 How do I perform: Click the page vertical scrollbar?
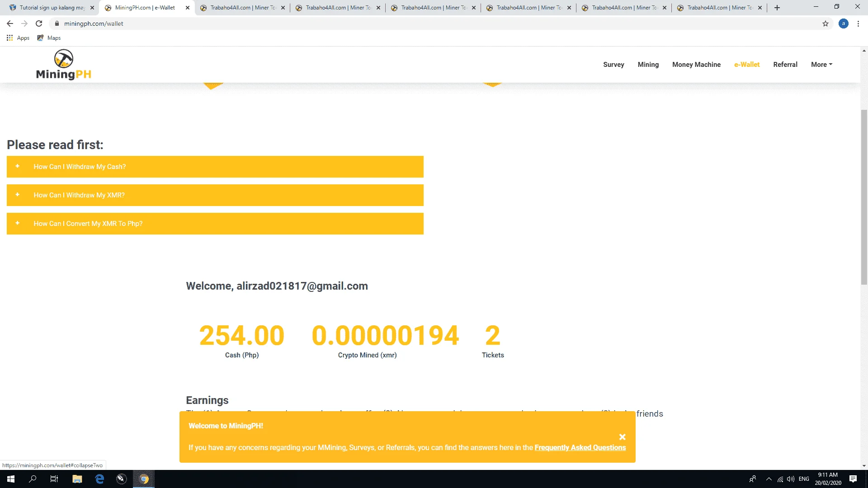(864, 197)
